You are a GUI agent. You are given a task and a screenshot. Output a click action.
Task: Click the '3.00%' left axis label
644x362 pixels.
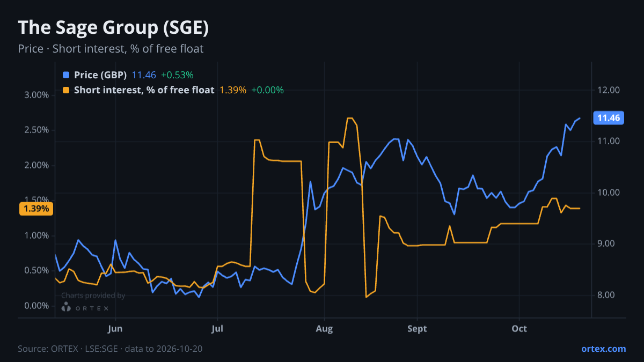click(x=37, y=95)
